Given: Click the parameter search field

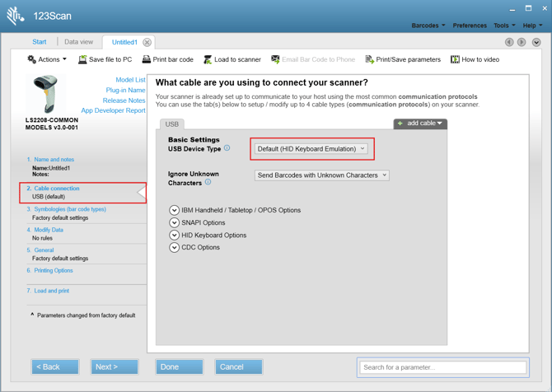Looking at the screenshot, I should [x=443, y=367].
